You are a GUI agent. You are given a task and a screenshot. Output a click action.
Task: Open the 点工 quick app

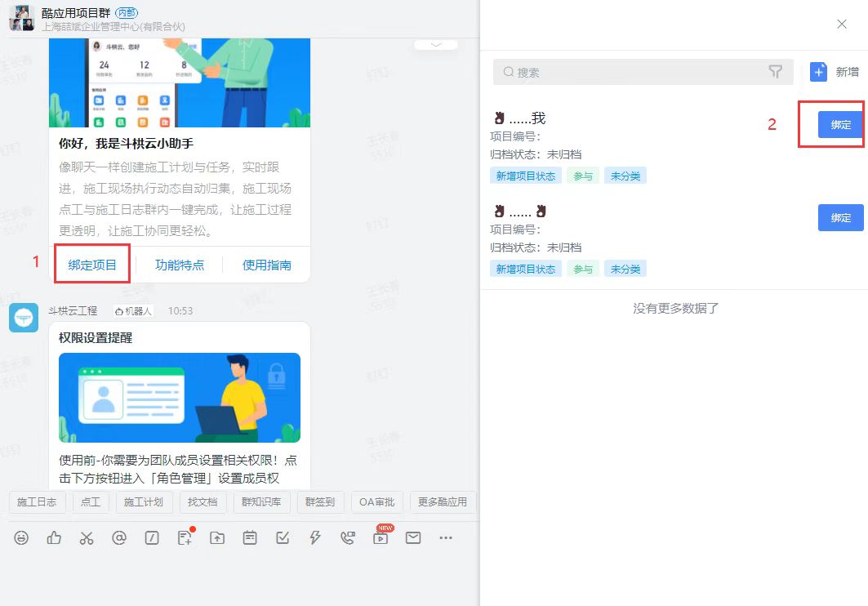click(x=91, y=502)
